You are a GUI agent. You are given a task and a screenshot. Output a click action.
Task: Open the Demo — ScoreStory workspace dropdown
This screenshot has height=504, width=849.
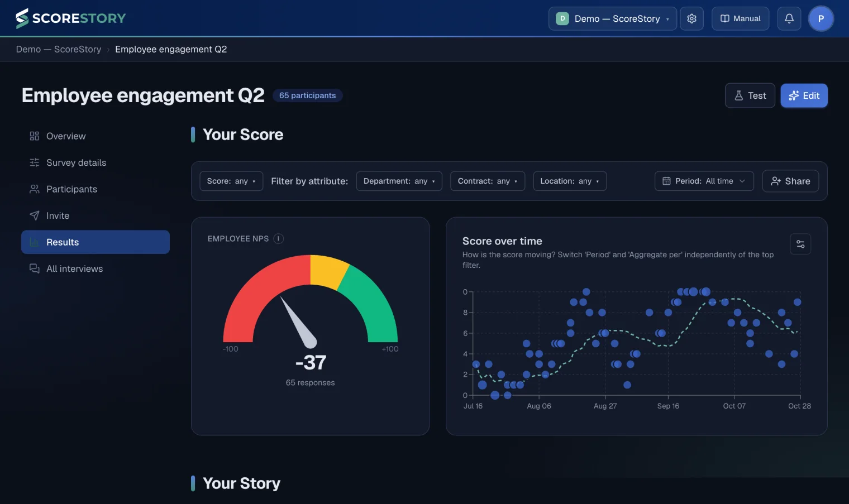[x=613, y=18]
